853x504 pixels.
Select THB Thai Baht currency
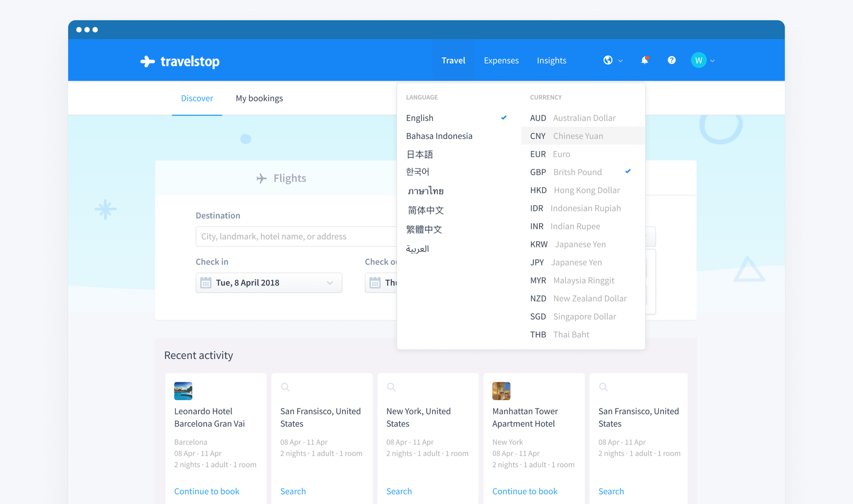click(583, 334)
